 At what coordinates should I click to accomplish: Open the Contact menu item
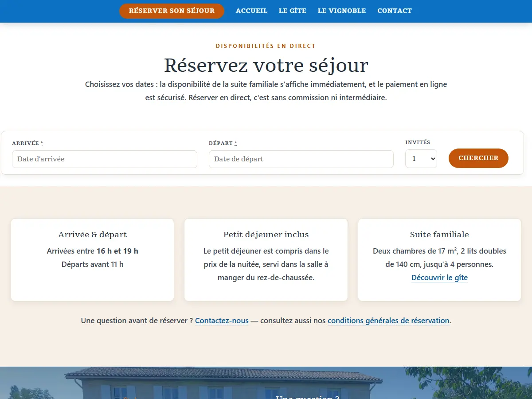coord(395,11)
